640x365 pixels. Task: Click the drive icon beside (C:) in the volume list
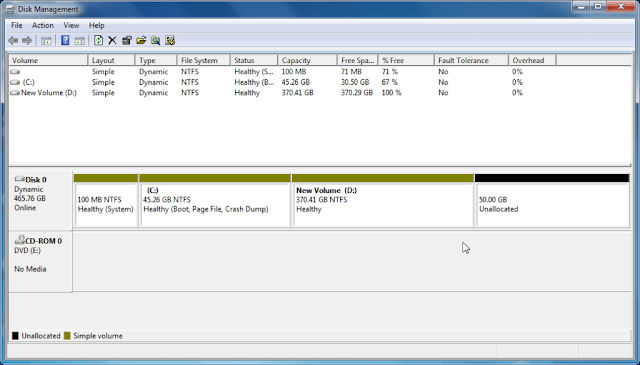pos(15,82)
